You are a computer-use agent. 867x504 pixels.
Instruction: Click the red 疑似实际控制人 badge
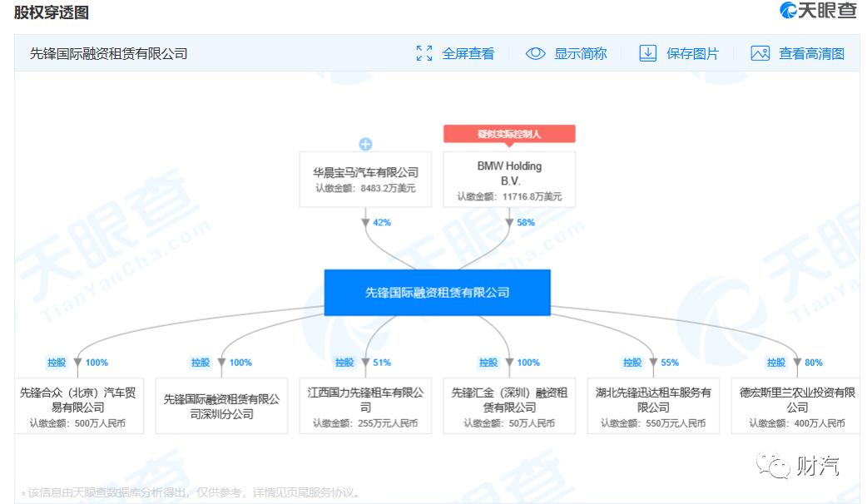pyautogui.click(x=510, y=133)
